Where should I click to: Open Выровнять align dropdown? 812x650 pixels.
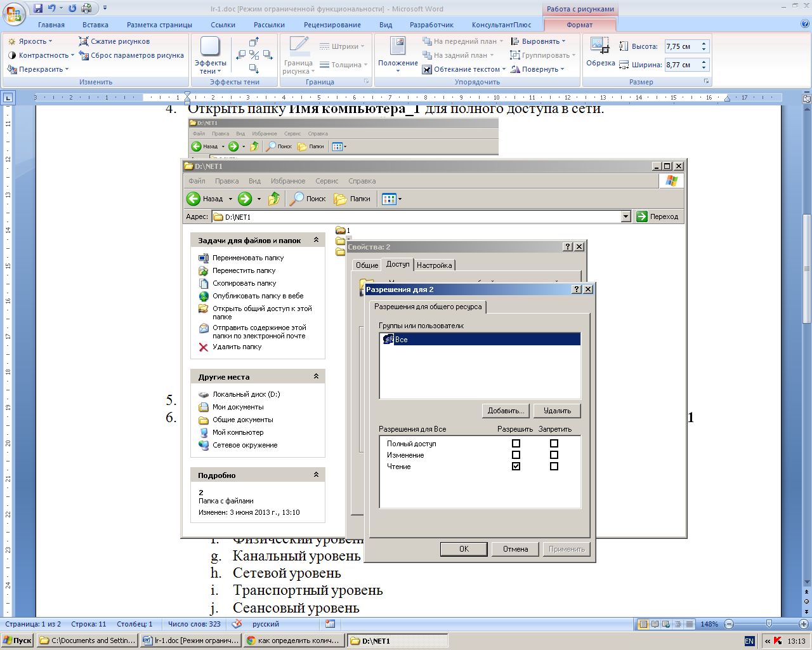[x=538, y=41]
